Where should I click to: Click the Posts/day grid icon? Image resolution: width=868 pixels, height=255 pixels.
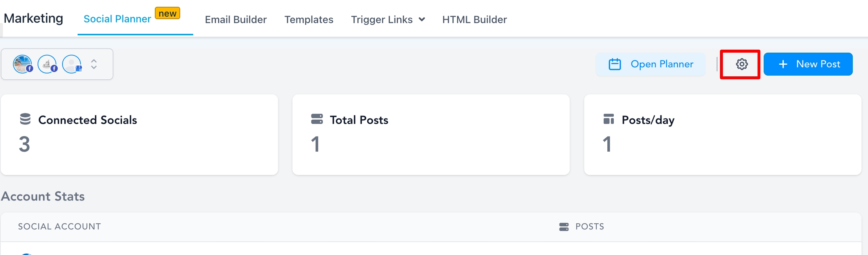click(610, 120)
